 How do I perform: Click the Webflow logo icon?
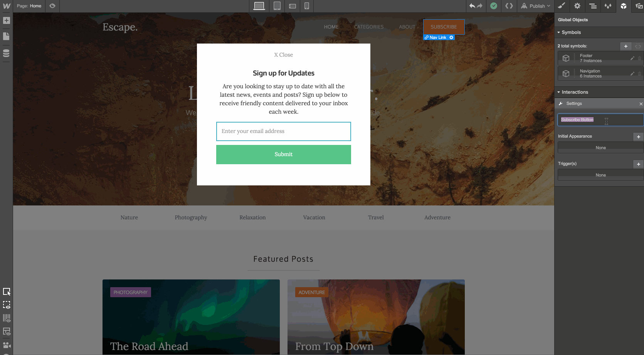[7, 6]
